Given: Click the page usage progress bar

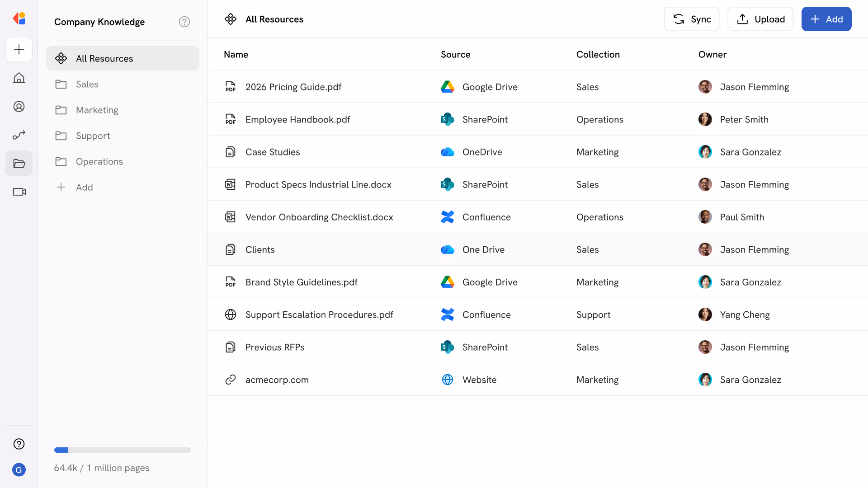Looking at the screenshot, I should click(x=123, y=450).
